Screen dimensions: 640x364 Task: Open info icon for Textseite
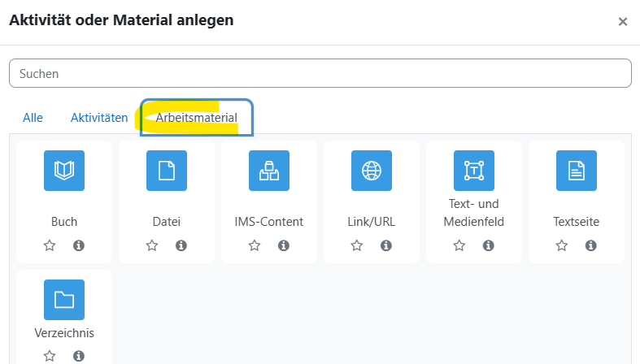tap(591, 245)
